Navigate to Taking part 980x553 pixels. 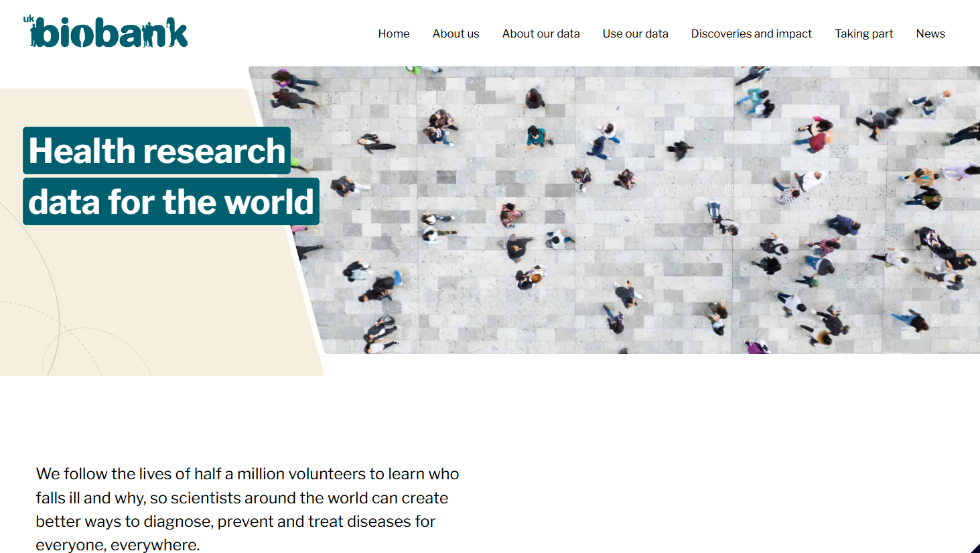point(863,34)
